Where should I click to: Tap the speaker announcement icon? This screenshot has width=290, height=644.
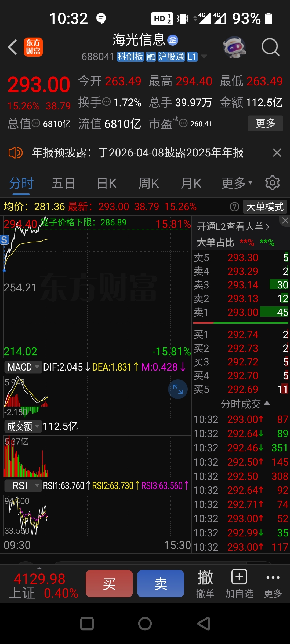pyautogui.click(x=15, y=153)
